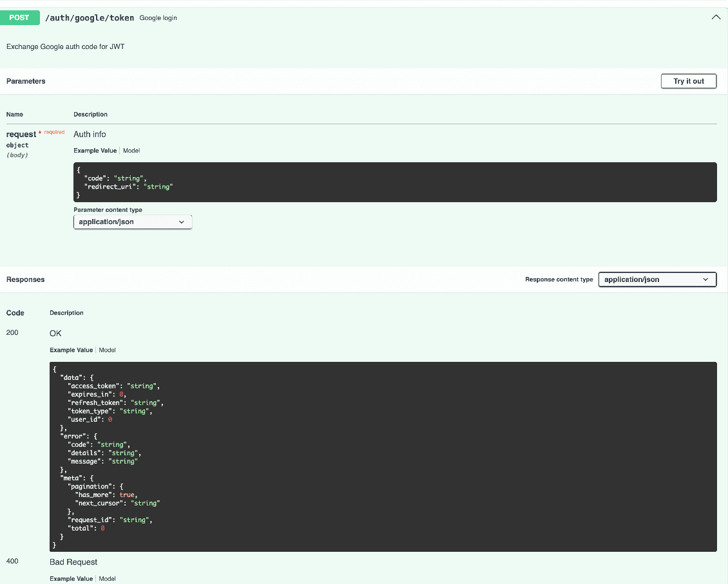Select request body Example Value tab
The height and width of the screenshot is (584, 728).
[x=95, y=151]
